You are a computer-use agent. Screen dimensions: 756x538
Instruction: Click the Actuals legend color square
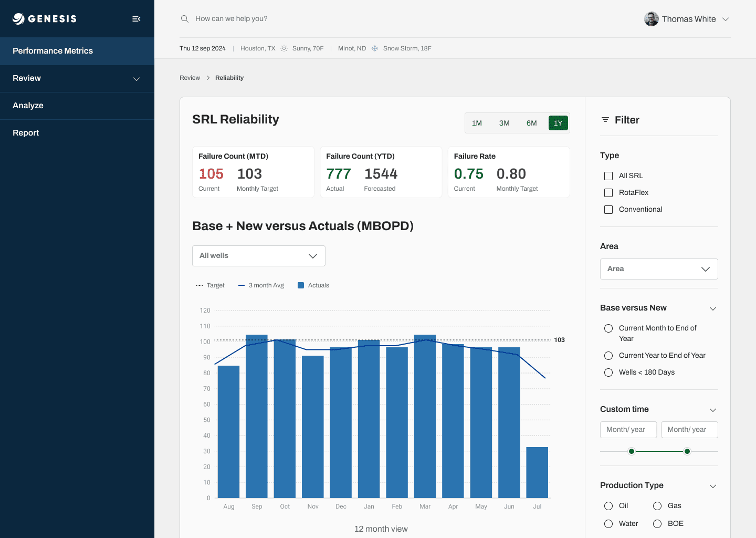pos(301,285)
